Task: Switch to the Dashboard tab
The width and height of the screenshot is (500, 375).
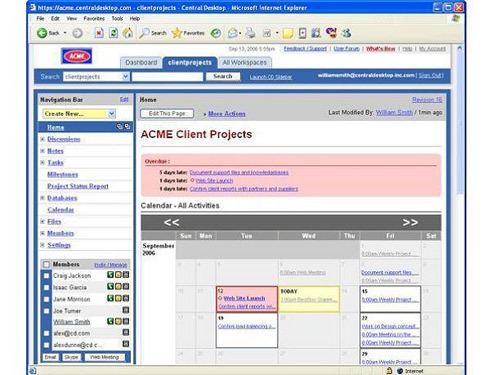Action: pos(141,63)
